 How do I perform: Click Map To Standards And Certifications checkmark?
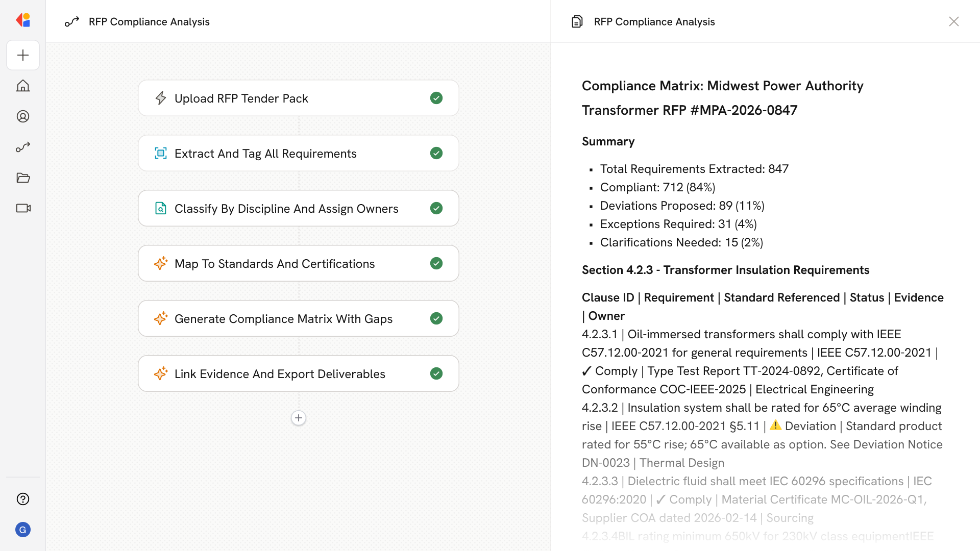(x=436, y=263)
